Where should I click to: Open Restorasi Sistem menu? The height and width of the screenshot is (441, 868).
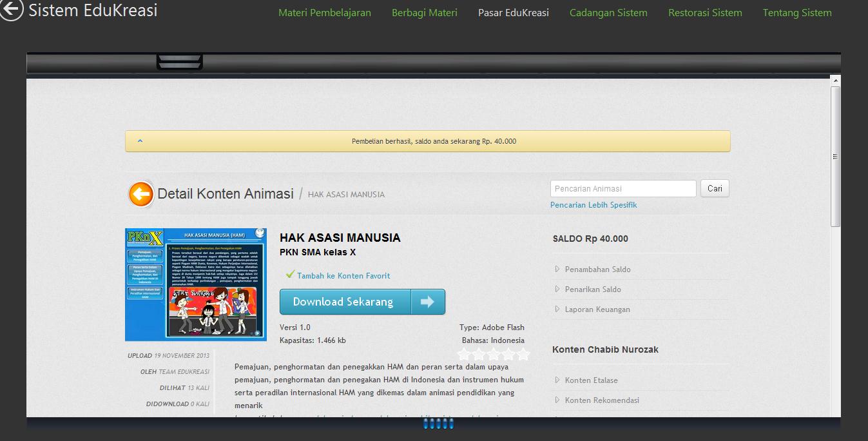pyautogui.click(x=705, y=12)
